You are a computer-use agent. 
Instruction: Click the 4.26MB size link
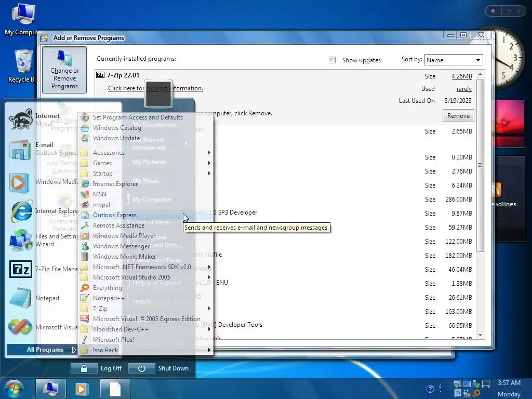(462, 76)
